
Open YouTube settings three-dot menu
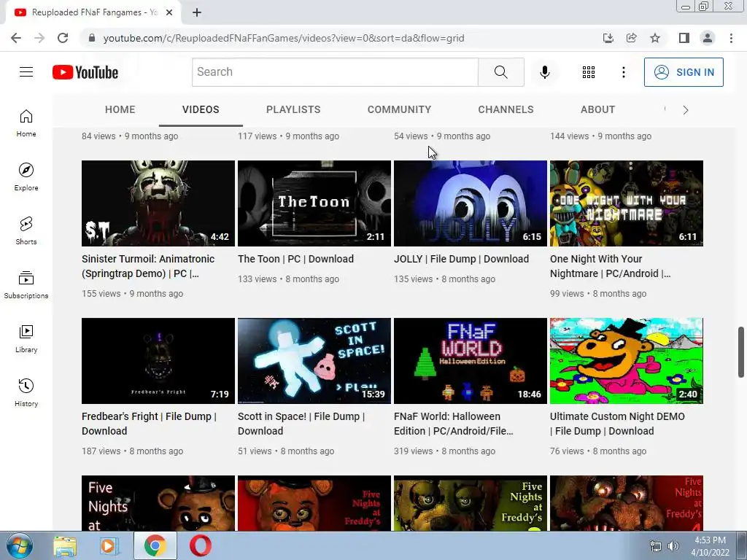623,72
